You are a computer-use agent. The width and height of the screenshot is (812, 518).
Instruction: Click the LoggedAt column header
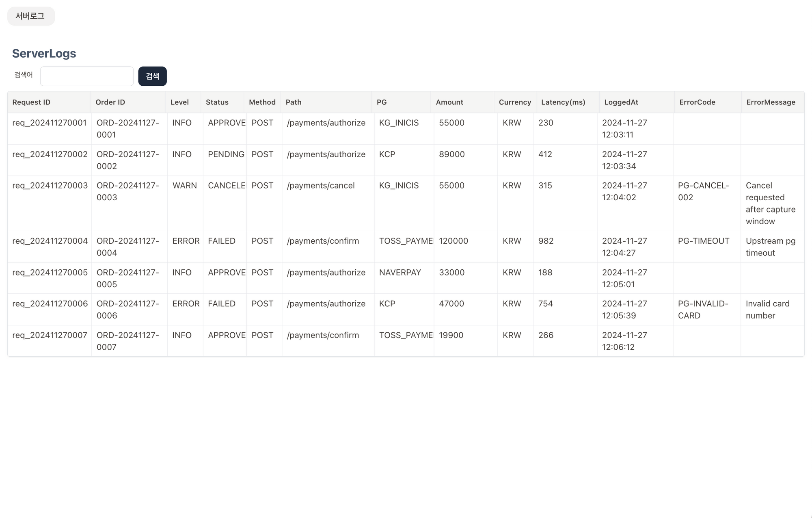point(621,102)
